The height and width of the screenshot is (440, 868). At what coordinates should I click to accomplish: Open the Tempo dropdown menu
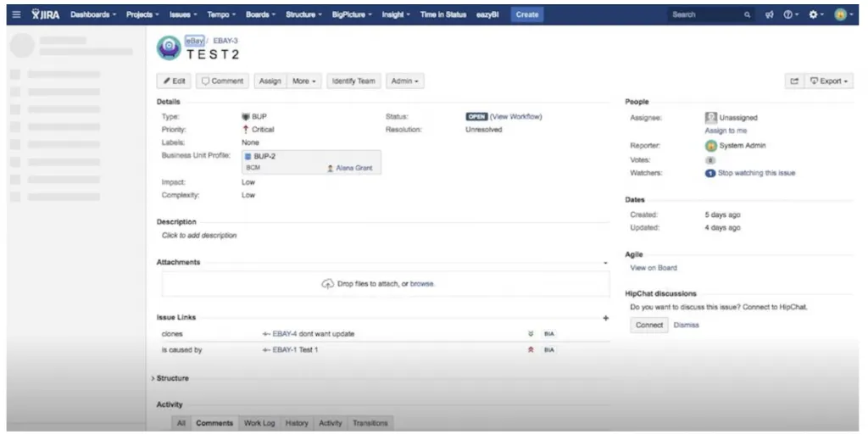point(221,14)
